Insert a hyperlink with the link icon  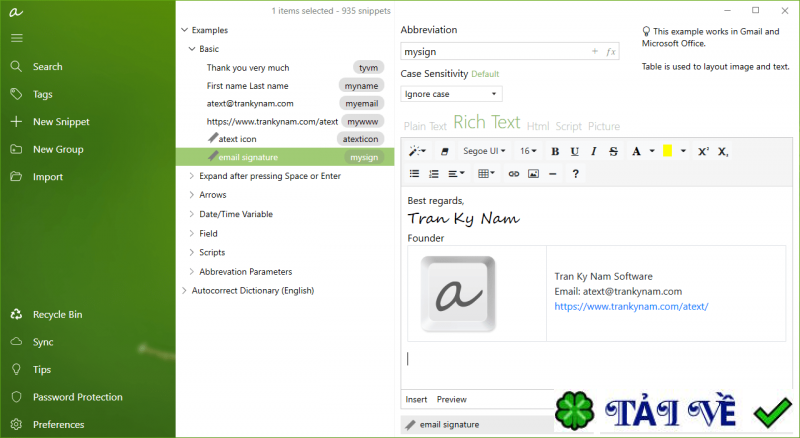coord(514,174)
